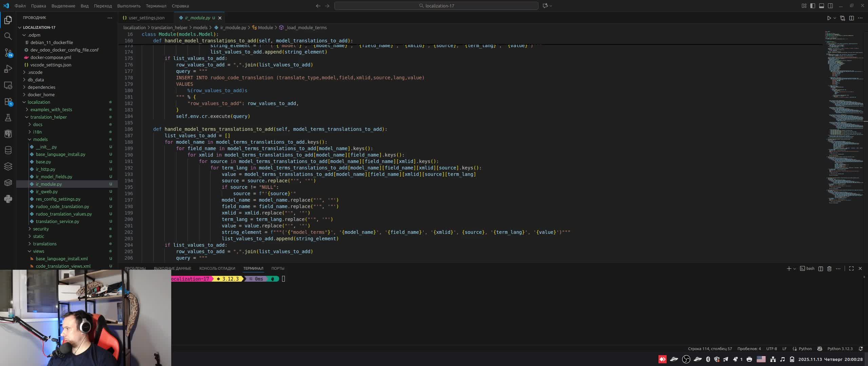Expand the security folder
This screenshot has height=366, width=868.
(41, 229)
